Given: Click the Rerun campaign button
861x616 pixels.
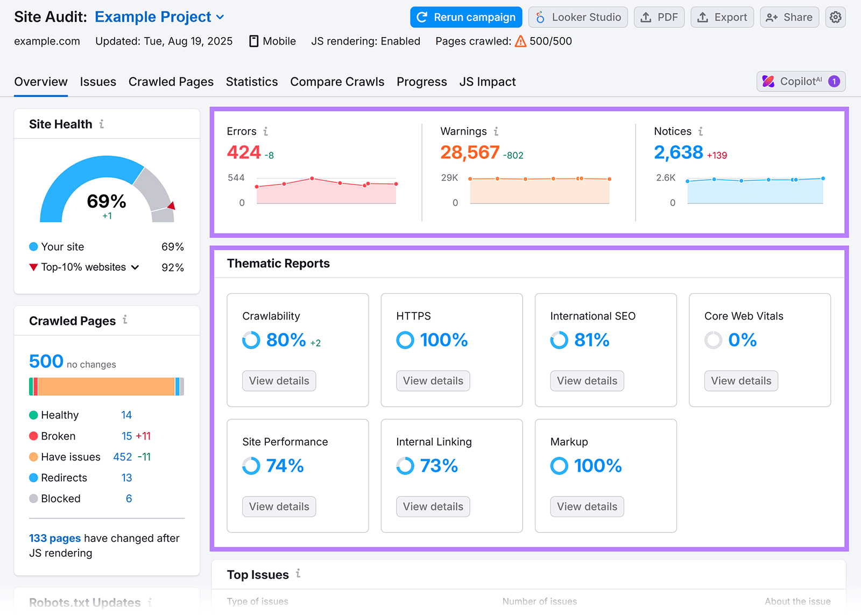Looking at the screenshot, I should pos(465,17).
